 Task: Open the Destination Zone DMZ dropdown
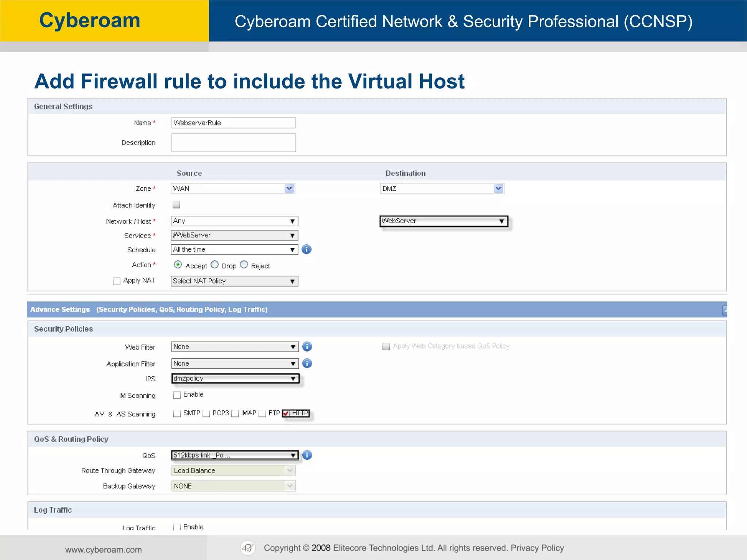[442, 188]
